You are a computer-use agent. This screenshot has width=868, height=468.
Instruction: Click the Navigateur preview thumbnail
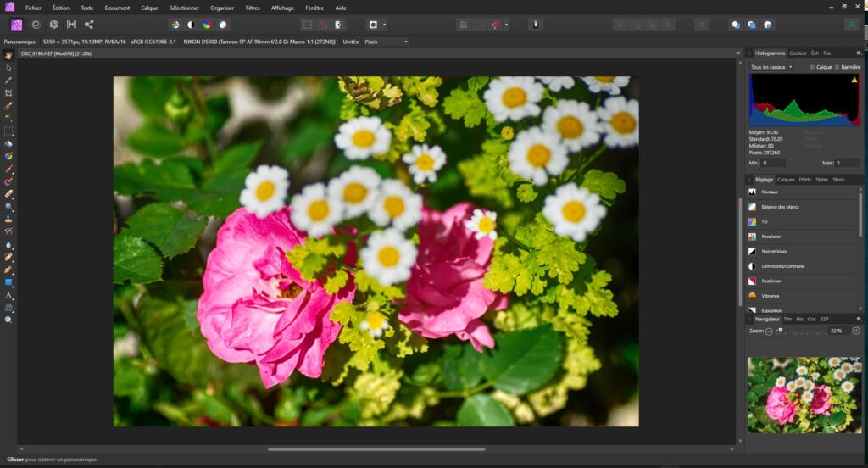pos(804,394)
